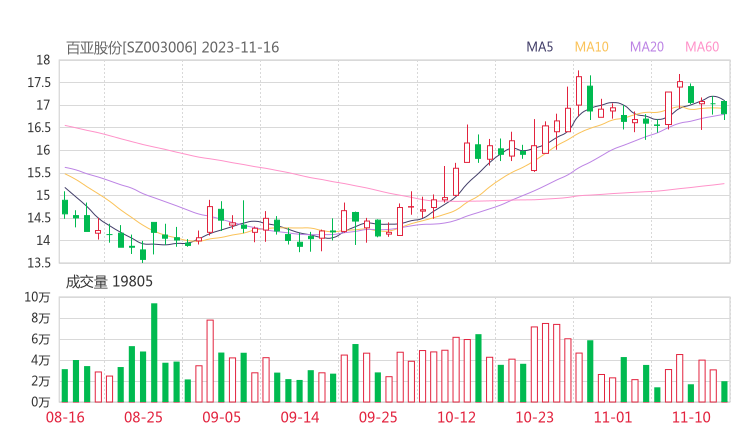Click the 6万 volume axis label
The height and width of the screenshot is (440, 740).
pyautogui.click(x=40, y=339)
